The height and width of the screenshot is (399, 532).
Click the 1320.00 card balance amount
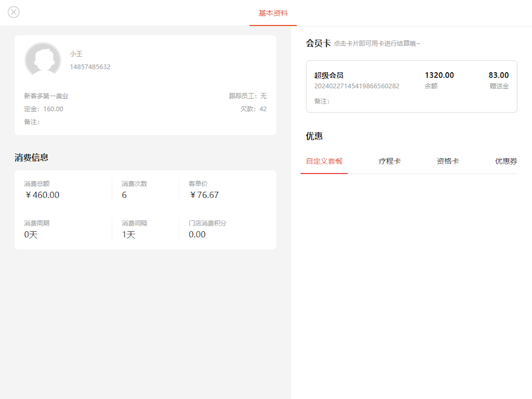click(439, 75)
